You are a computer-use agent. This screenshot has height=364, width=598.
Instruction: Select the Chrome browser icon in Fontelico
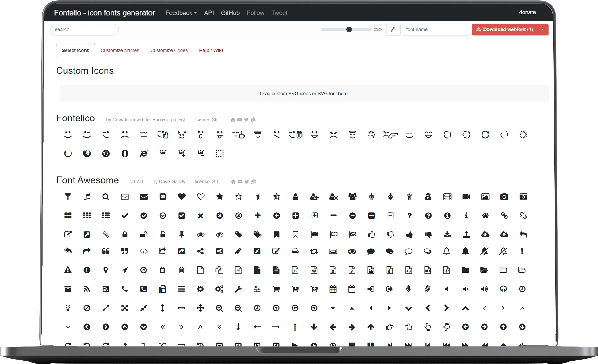[x=106, y=154]
